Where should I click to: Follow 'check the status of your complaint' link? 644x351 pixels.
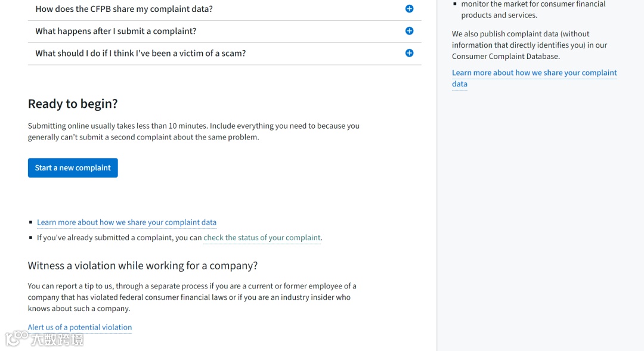(262, 237)
